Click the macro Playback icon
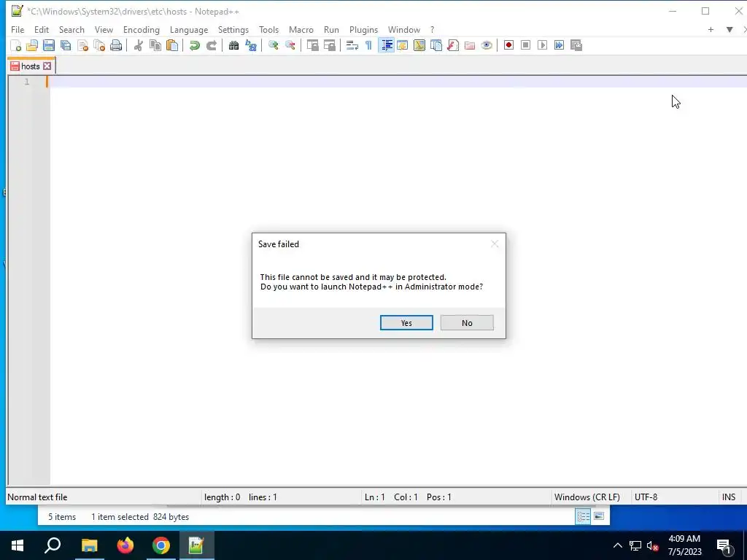 coord(542,45)
